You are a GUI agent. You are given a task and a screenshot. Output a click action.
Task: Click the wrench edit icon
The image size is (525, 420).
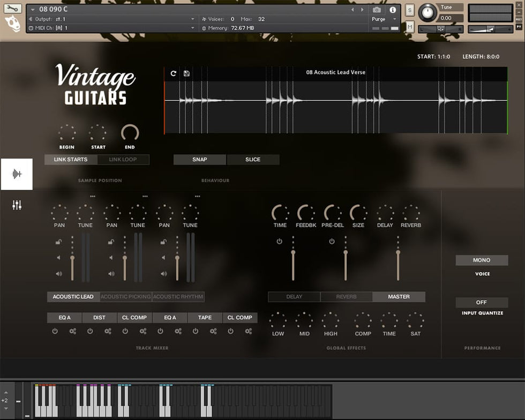[13, 9]
